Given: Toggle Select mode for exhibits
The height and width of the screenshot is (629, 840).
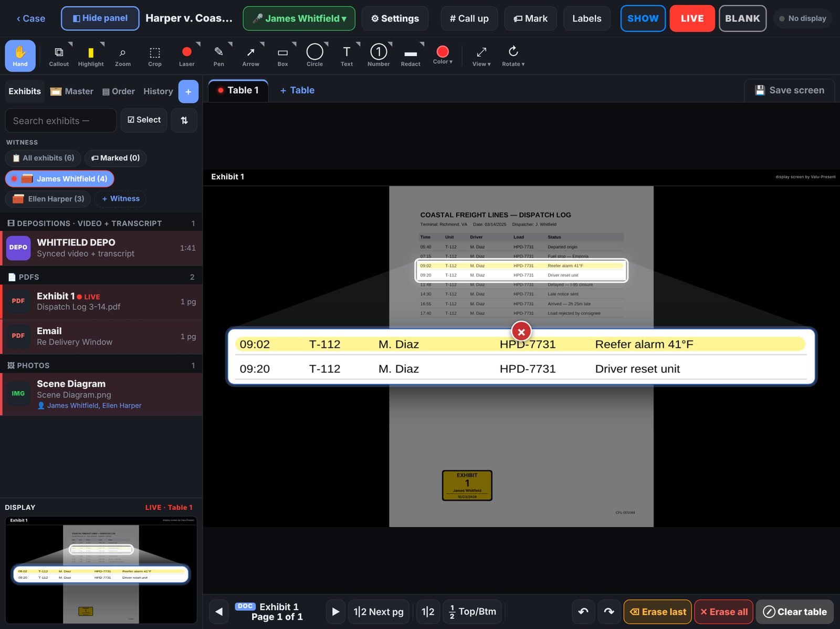Looking at the screenshot, I should pyautogui.click(x=144, y=120).
